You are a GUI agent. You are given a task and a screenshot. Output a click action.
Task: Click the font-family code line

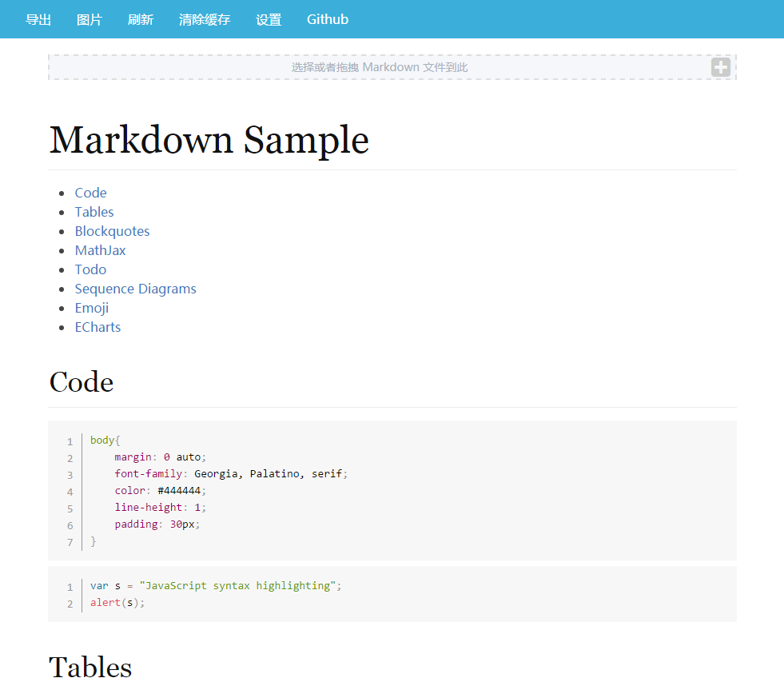pos(231,474)
